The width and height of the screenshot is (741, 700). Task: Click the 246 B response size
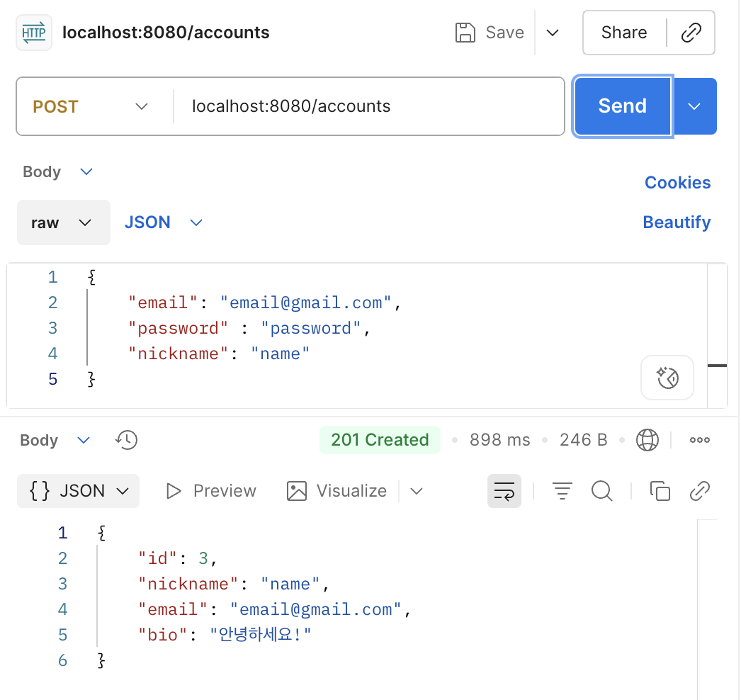pyautogui.click(x=583, y=440)
